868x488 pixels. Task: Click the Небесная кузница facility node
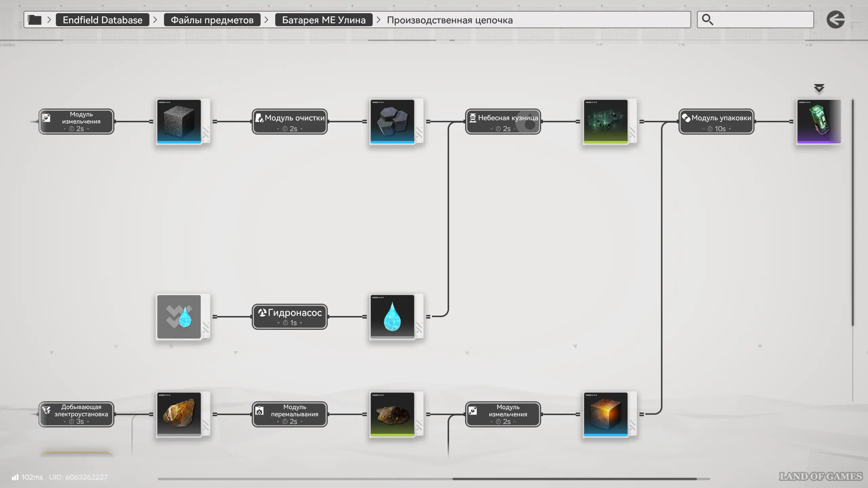click(x=503, y=122)
